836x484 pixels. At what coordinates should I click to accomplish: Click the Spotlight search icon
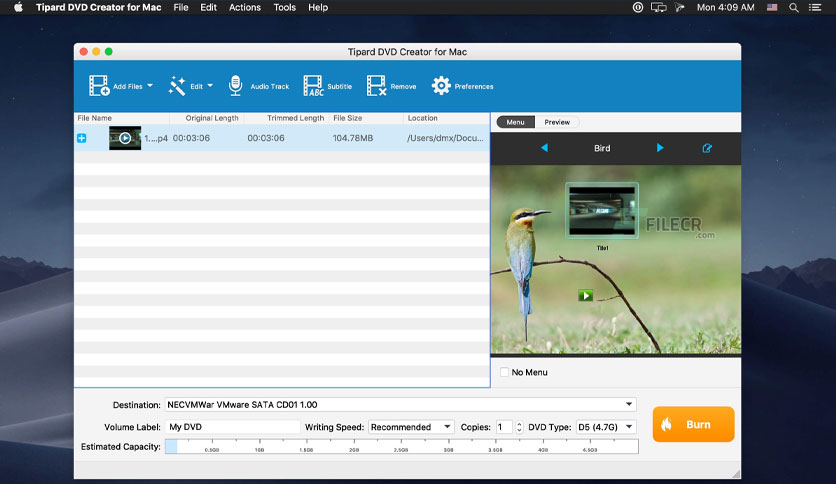pyautogui.click(x=794, y=7)
